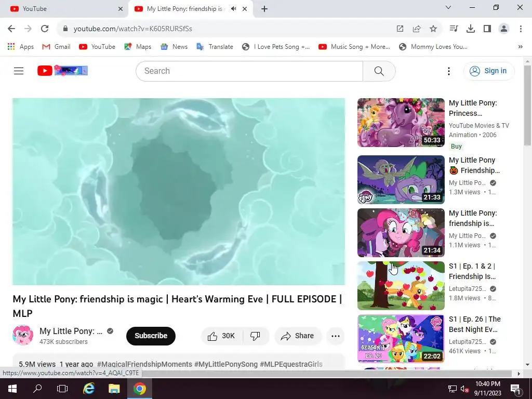Viewport: 532px width, 399px height.
Task: Open My Little Pony: Princess movie thumbnail
Action: (401, 123)
